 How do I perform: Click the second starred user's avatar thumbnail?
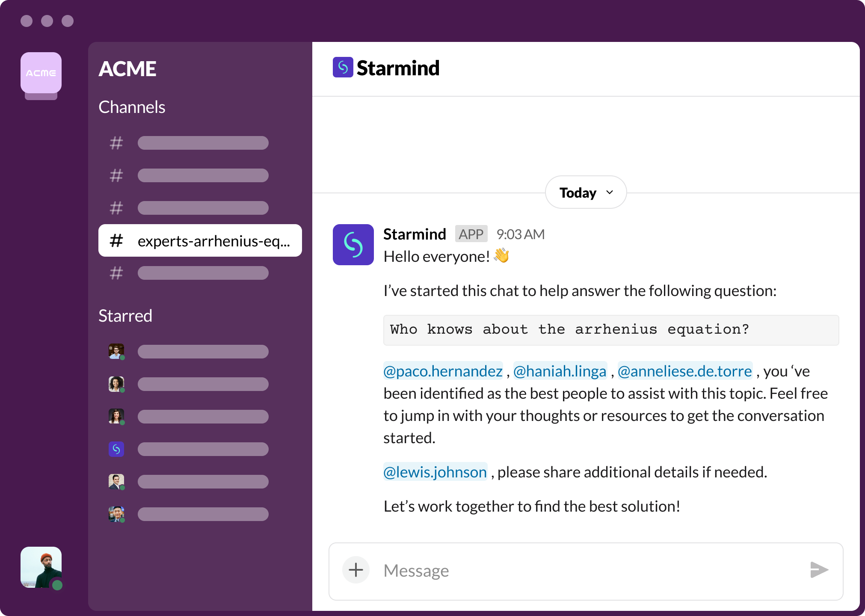116,384
